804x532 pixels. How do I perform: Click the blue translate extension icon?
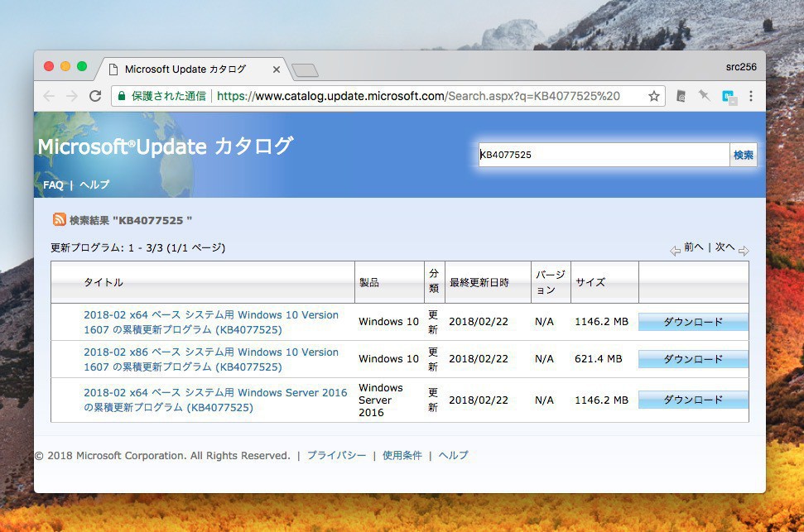729,96
